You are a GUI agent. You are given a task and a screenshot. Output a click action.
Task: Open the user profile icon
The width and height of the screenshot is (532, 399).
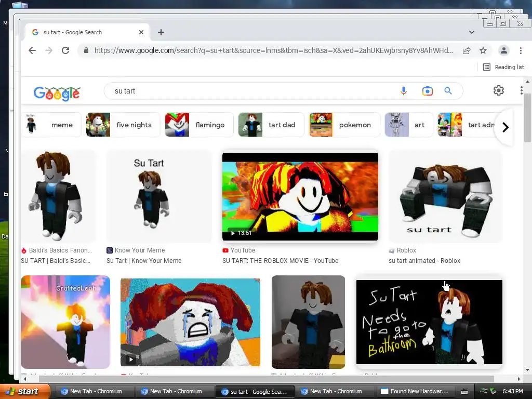click(x=504, y=50)
